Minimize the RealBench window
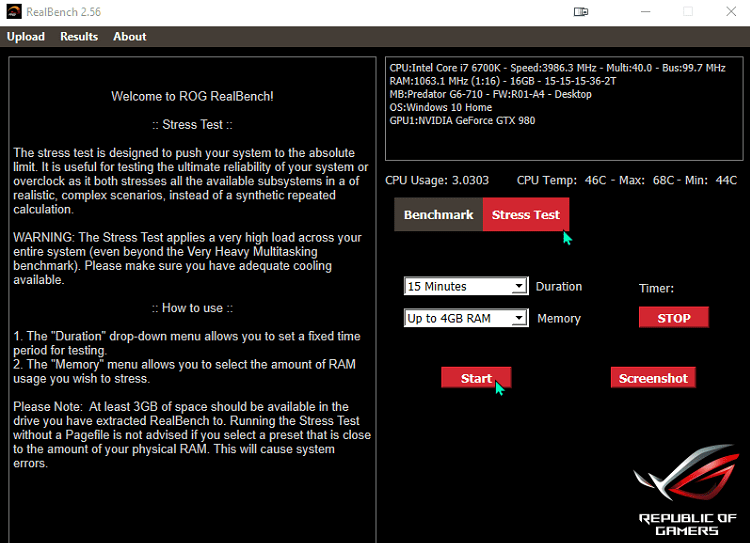 [x=646, y=11]
